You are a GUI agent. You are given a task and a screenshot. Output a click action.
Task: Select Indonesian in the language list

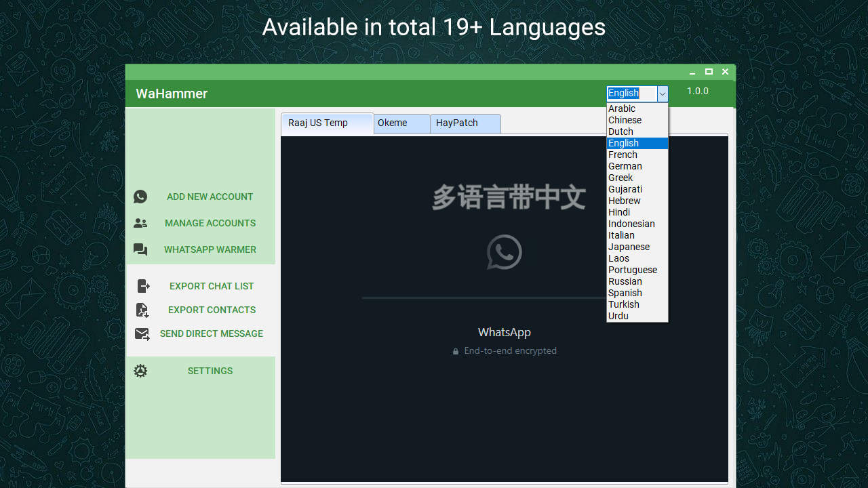[637, 224]
